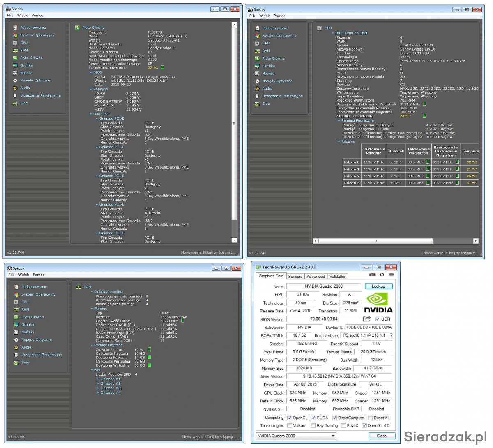This screenshot has height=448, width=493.
Task: Click the Audio speaker icon in Speccy CPU window
Action: click(257, 88)
